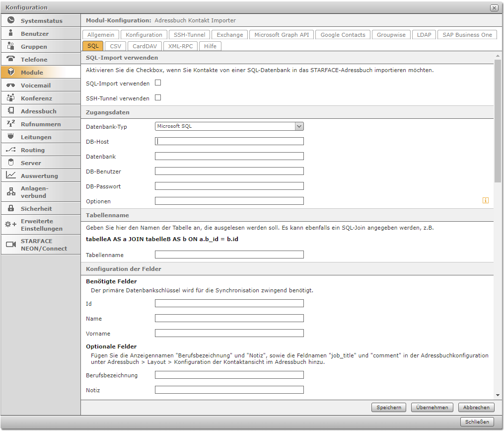Click the Sicherheit padlock icon
This screenshot has height=431, width=504.
coord(11,208)
